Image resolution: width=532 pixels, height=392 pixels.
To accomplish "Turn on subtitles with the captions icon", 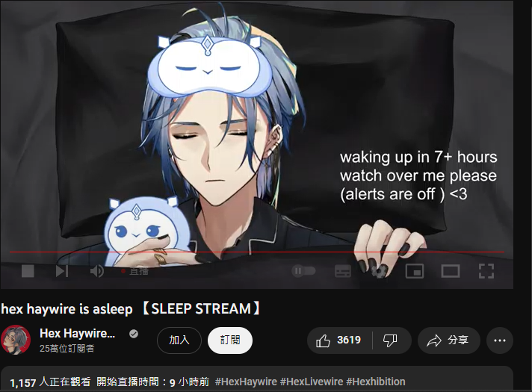I will [x=343, y=271].
